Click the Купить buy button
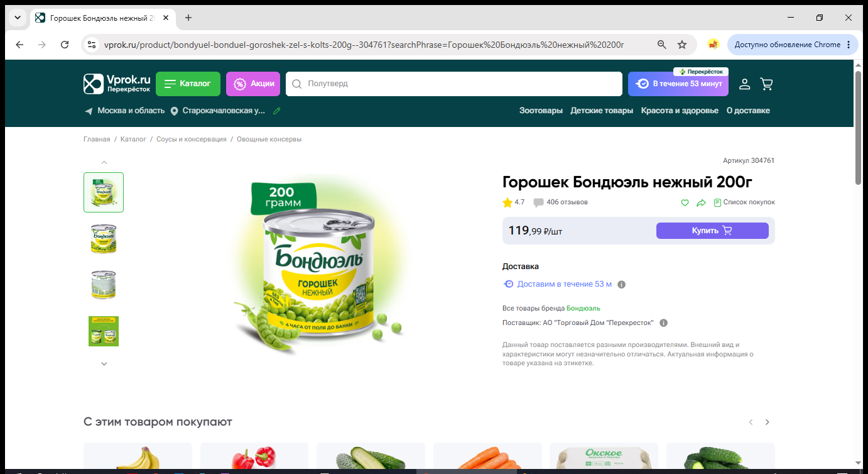Image resolution: width=868 pixels, height=474 pixels. pyautogui.click(x=712, y=231)
